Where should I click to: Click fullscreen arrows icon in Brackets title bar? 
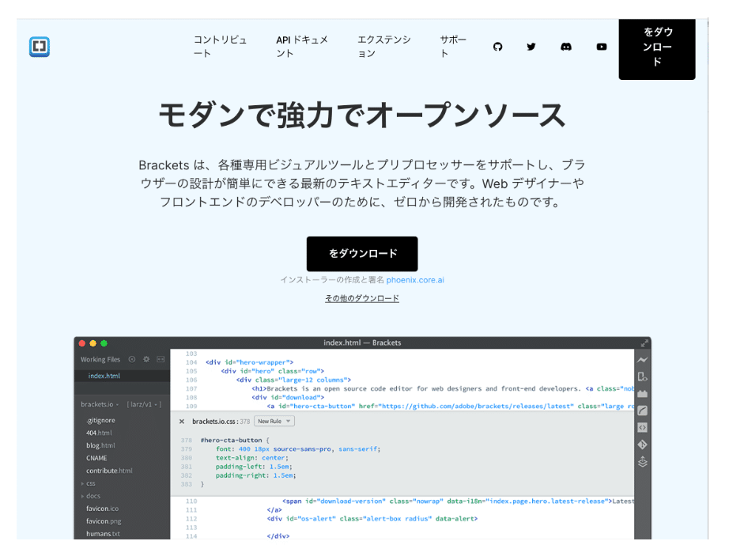tap(644, 342)
